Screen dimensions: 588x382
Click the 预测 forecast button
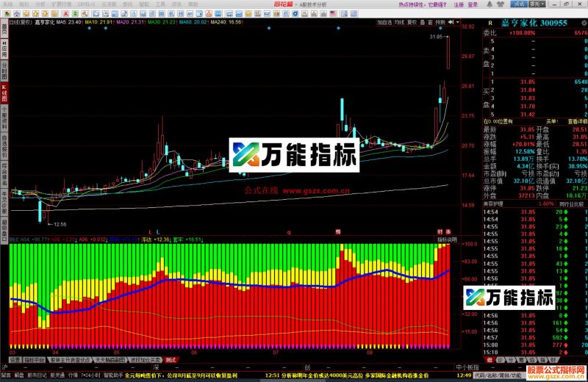pos(440,22)
